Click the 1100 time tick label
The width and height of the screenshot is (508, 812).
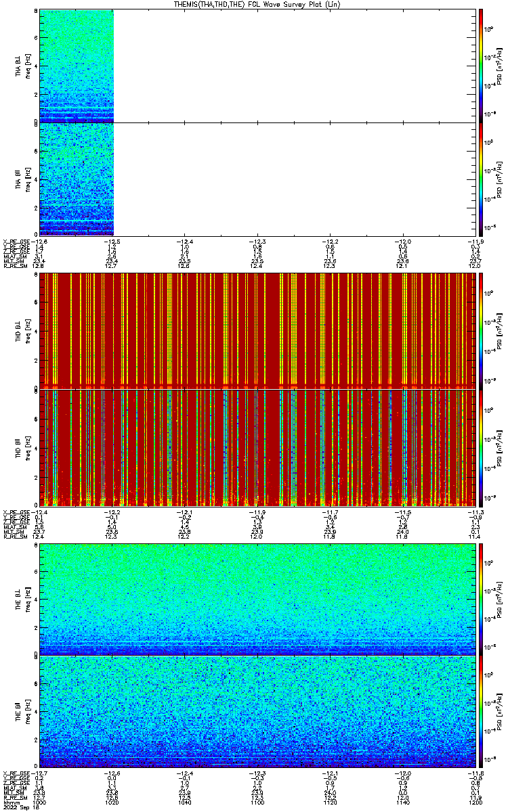(x=257, y=802)
